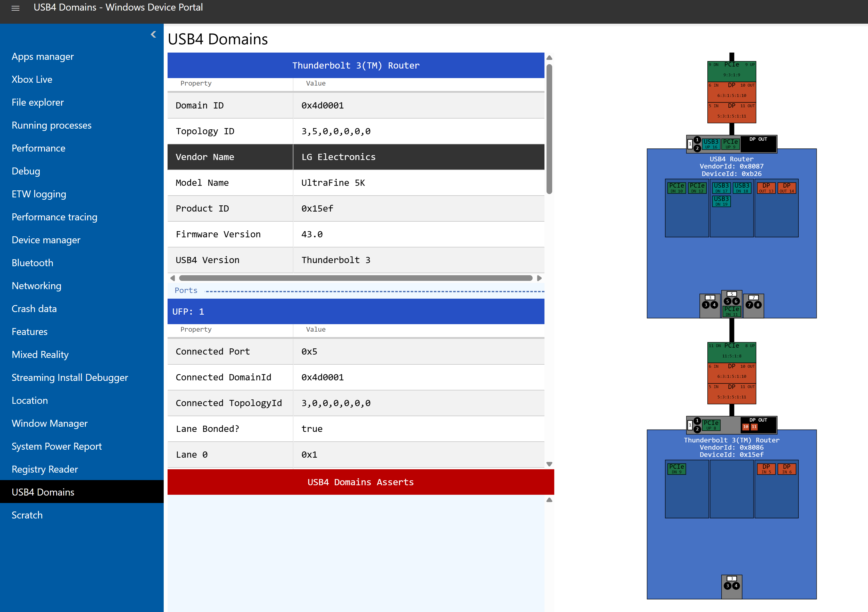Click the red DP OUT 11 indicator
Image resolution: width=868 pixels, height=612 pixels.
(x=754, y=426)
